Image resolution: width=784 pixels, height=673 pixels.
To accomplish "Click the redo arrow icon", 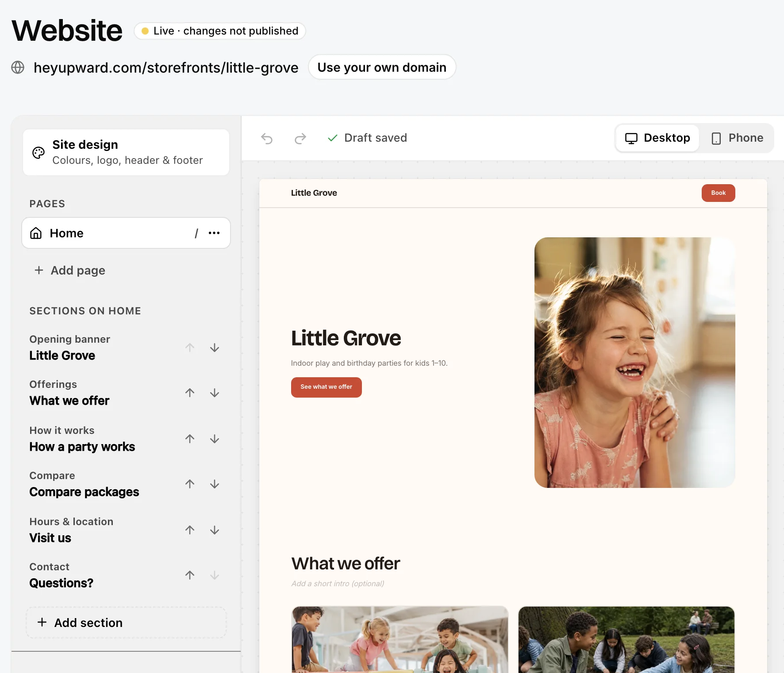I will tap(300, 139).
